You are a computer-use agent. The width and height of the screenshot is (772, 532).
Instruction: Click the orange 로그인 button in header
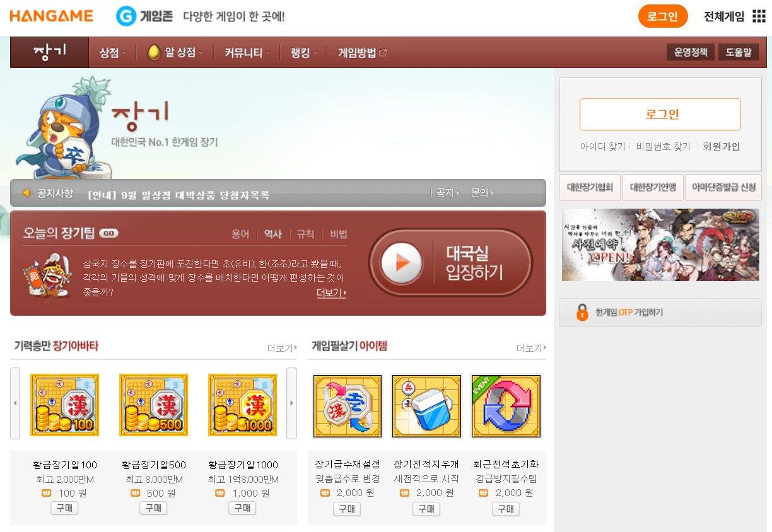663,16
